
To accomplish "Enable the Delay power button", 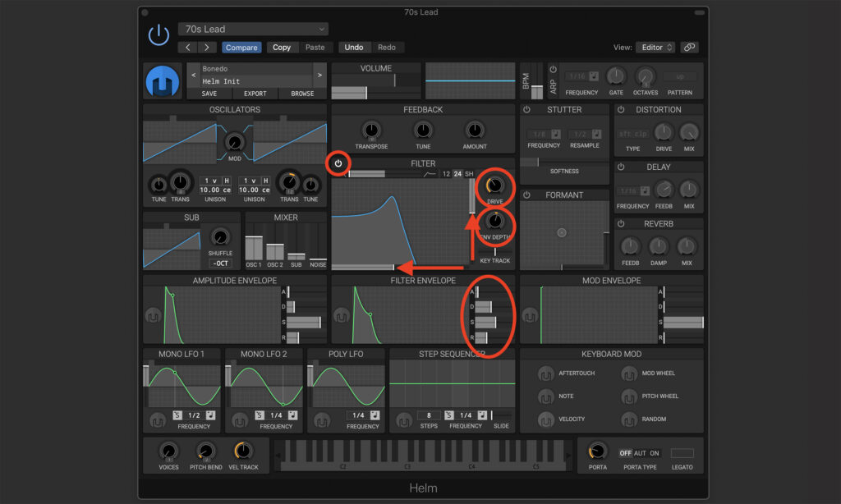I will click(621, 167).
